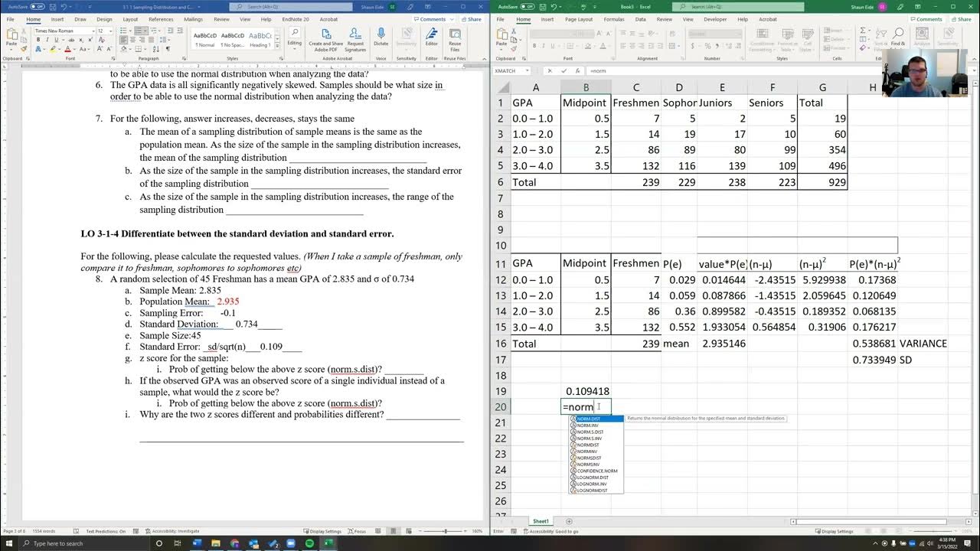Open the Mailings tab in Word
Screen dimensions: 980x551
[193, 19]
